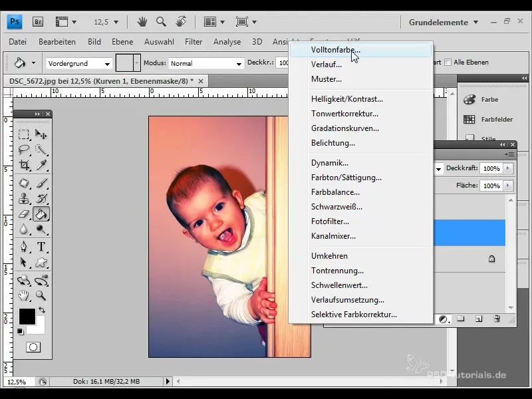532x399 pixels.
Task: Create a new layer with the new layer icon
Action: click(x=479, y=319)
